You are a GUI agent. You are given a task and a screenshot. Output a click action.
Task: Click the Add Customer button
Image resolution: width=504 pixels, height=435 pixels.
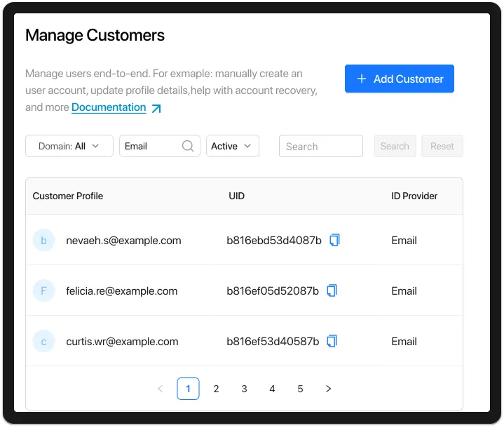pyautogui.click(x=400, y=79)
